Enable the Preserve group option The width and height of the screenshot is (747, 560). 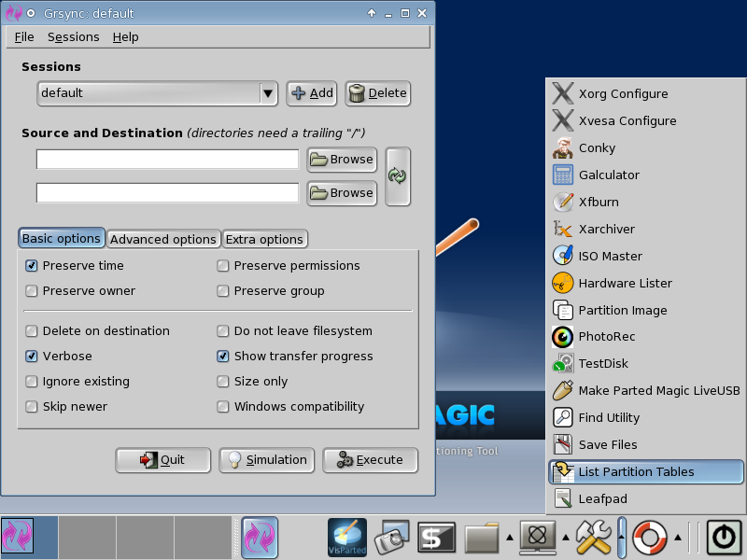click(x=222, y=290)
